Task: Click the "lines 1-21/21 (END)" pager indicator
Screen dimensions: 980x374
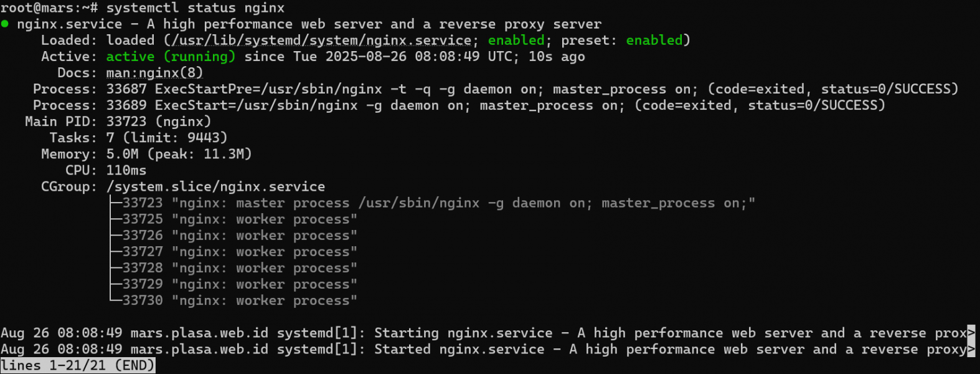Action: tap(78, 365)
